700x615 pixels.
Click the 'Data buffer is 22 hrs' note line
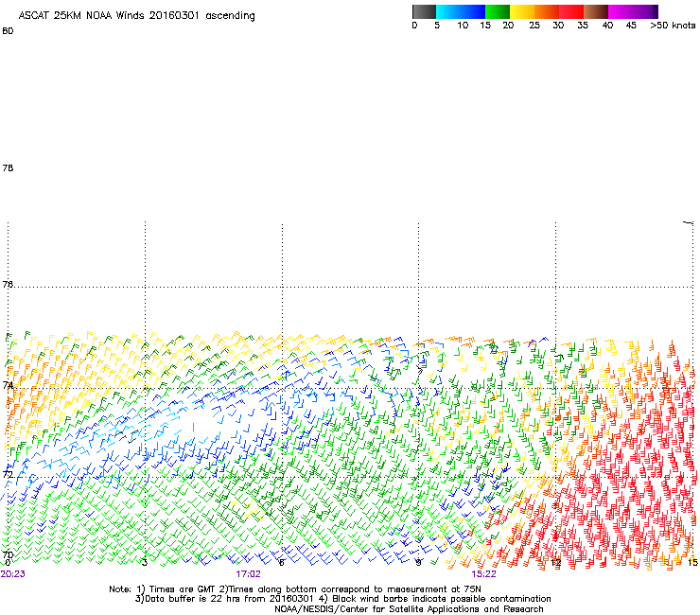[342, 599]
